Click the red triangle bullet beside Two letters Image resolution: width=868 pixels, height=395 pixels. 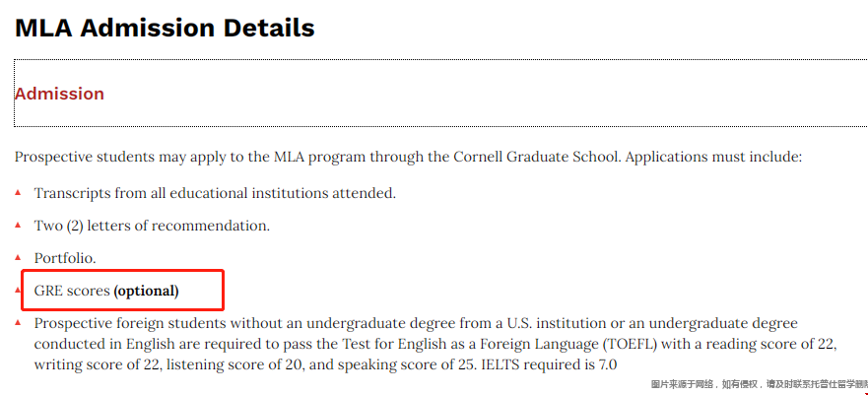pyautogui.click(x=18, y=224)
